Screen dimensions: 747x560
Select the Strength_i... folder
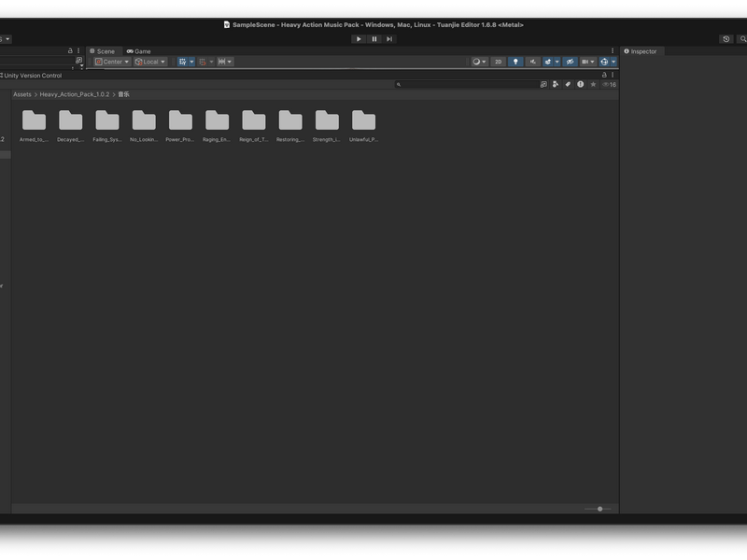[x=327, y=125]
